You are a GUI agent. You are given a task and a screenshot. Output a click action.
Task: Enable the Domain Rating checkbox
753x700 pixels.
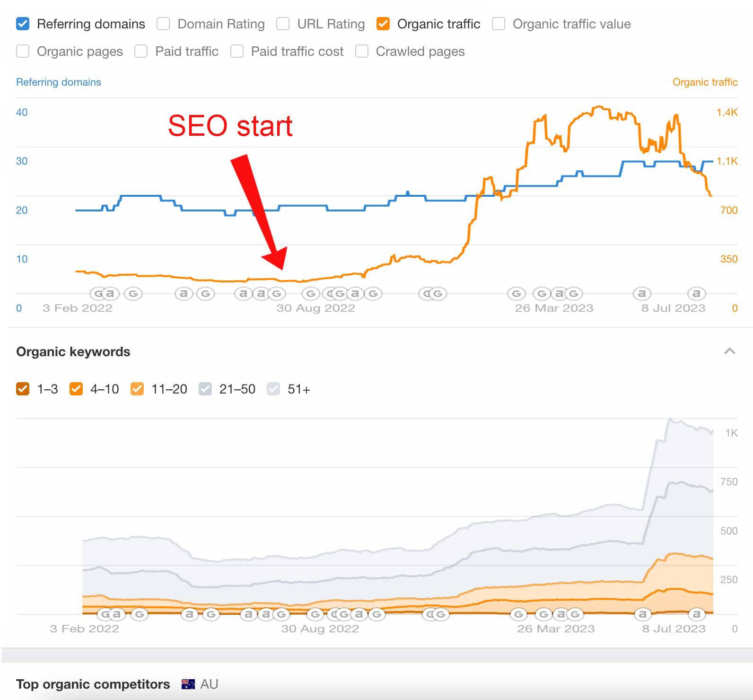pyautogui.click(x=163, y=23)
